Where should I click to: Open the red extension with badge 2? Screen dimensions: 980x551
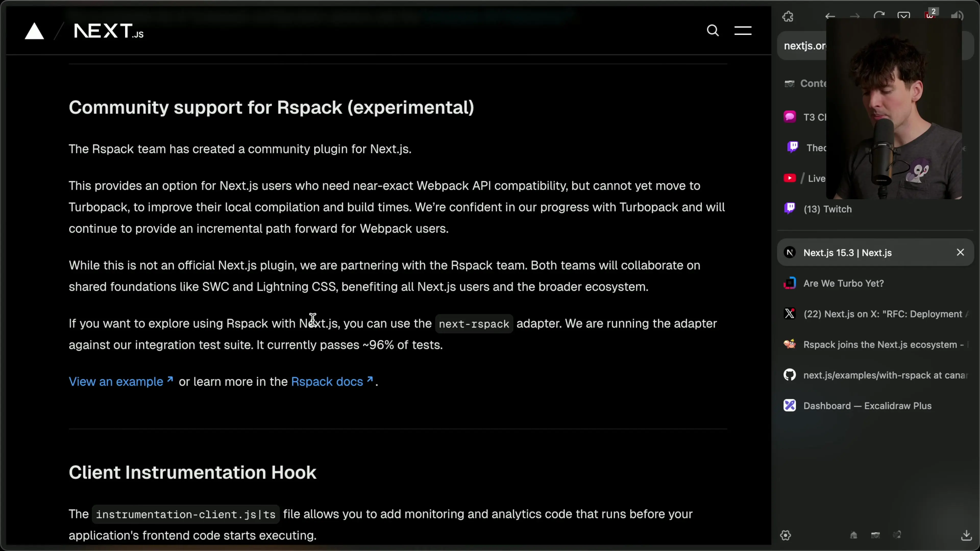tap(930, 15)
